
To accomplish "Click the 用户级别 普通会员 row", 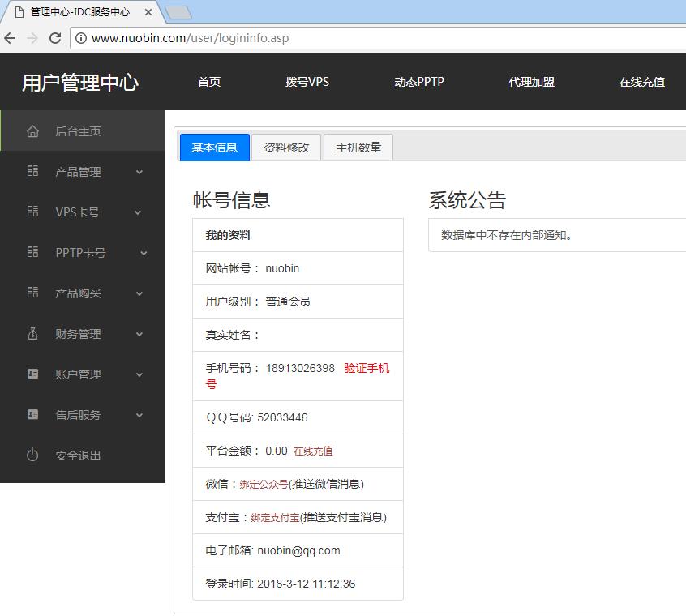I will coord(298,302).
